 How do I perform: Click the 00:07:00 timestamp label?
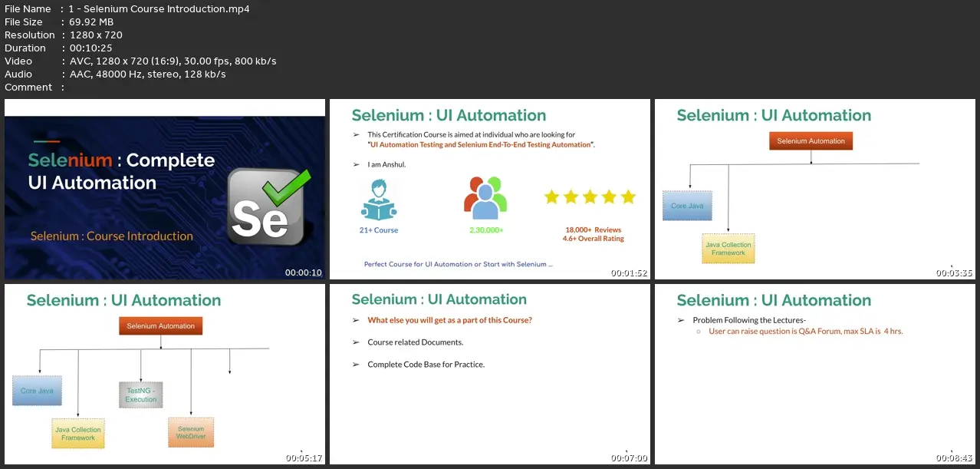(x=629, y=457)
